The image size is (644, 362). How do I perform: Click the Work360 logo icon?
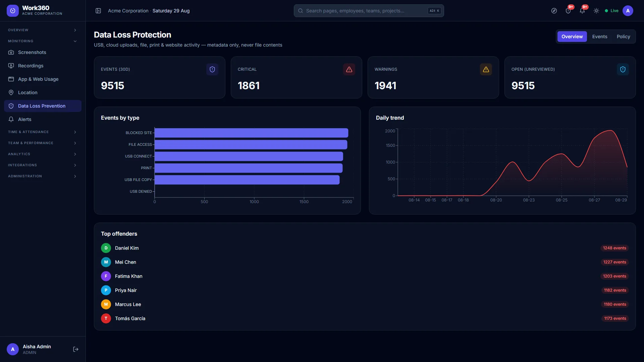coord(13,11)
